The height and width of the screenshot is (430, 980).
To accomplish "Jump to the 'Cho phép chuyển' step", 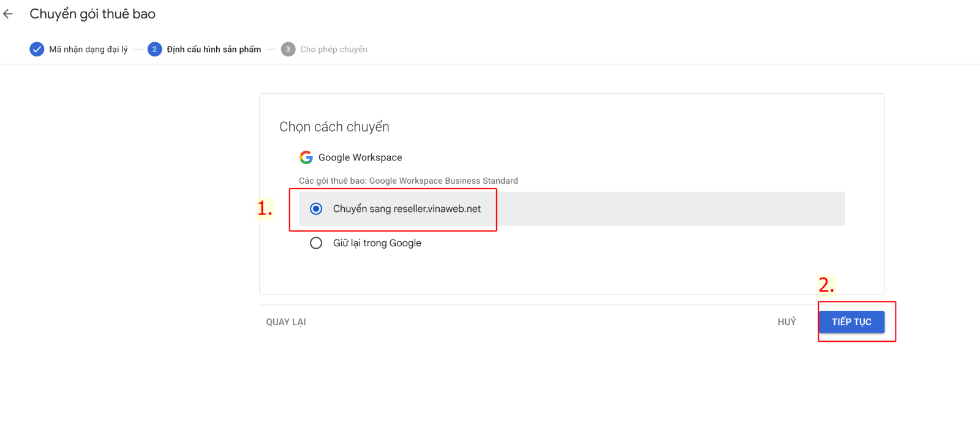I will click(x=334, y=50).
